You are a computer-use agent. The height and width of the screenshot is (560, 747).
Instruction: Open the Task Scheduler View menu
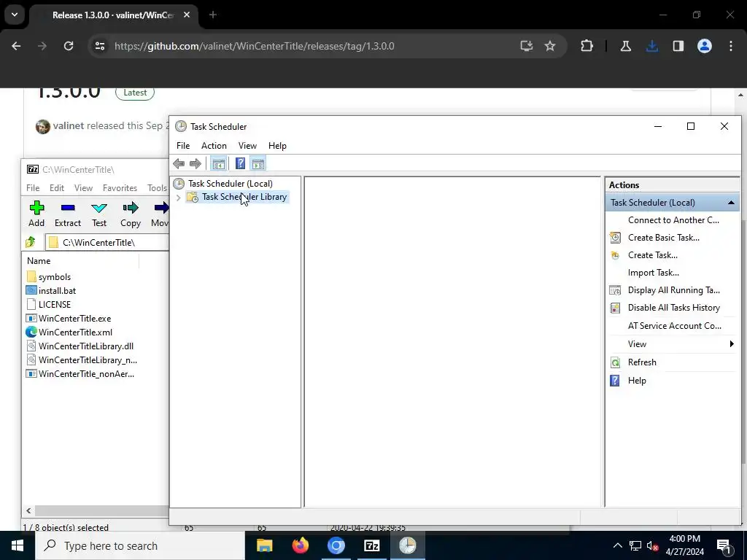pyautogui.click(x=248, y=146)
